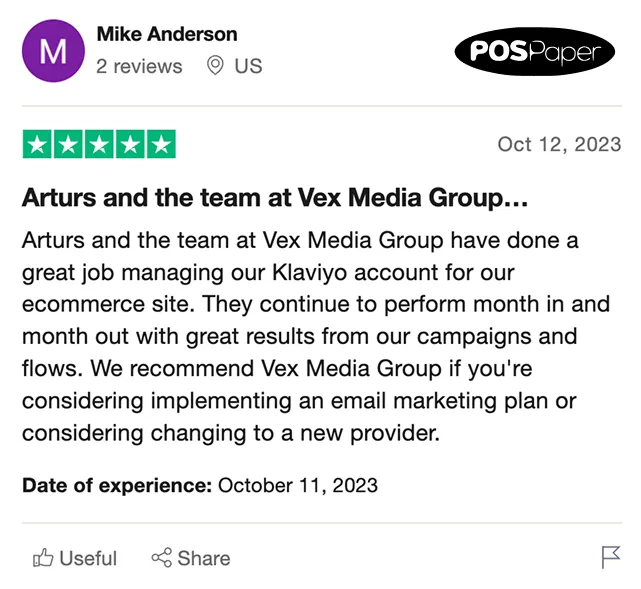This screenshot has height=589, width=641.
Task: Open Mike Anderson's profile name
Action: [167, 34]
